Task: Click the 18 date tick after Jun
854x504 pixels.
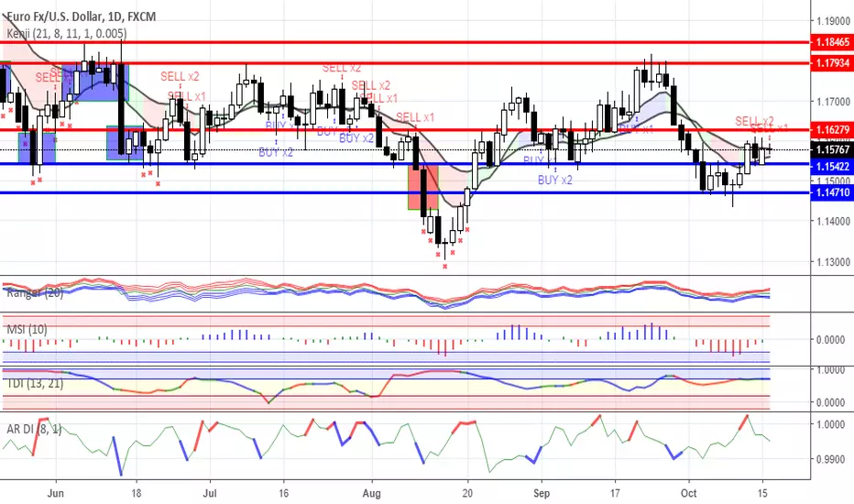Action: 137,493
